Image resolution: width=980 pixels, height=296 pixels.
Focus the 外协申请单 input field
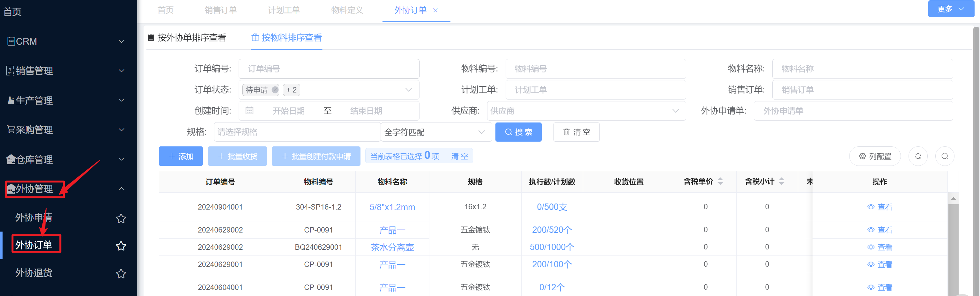pyautogui.click(x=853, y=111)
